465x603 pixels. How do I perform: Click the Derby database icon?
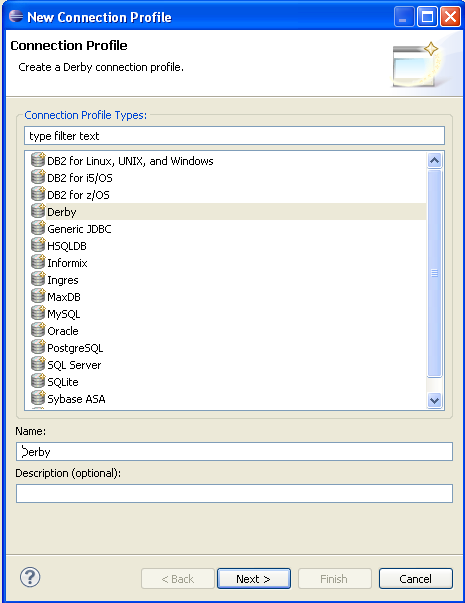coord(38,211)
